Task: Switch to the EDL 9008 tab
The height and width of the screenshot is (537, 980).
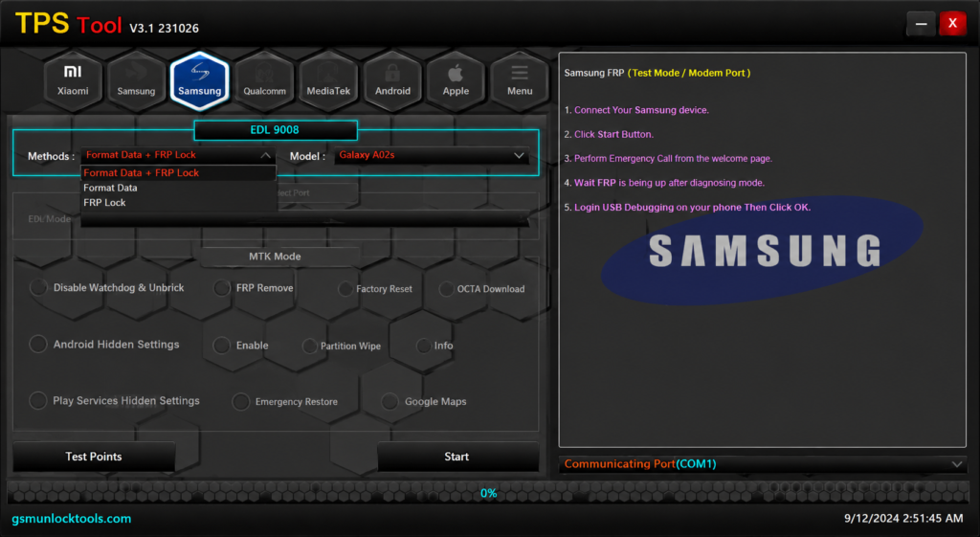Action: click(x=276, y=130)
